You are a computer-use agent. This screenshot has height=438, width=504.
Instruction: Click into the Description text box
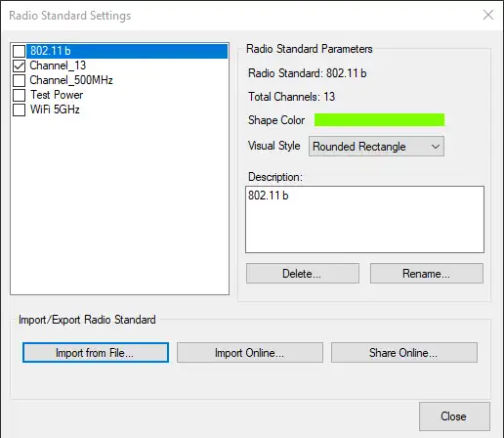pos(364,220)
